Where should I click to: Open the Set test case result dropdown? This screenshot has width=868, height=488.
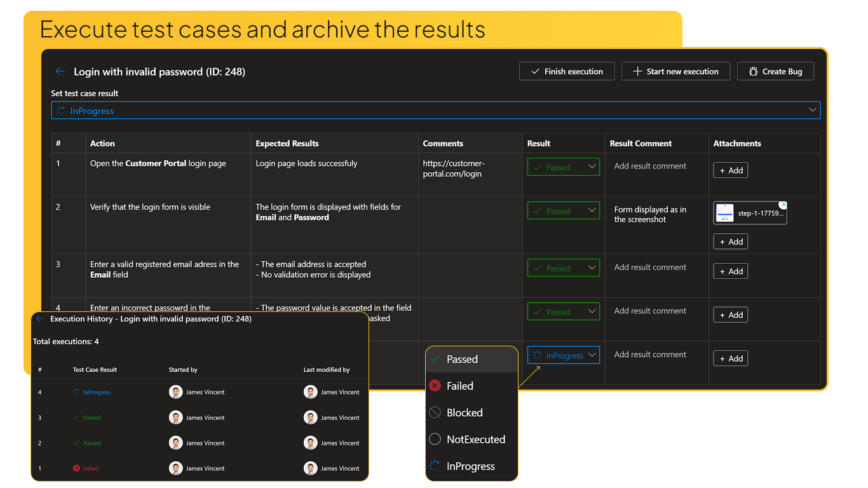click(x=435, y=110)
